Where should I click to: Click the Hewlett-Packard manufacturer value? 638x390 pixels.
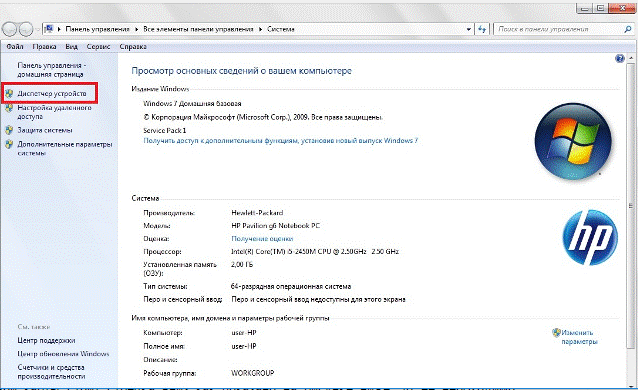click(x=257, y=213)
